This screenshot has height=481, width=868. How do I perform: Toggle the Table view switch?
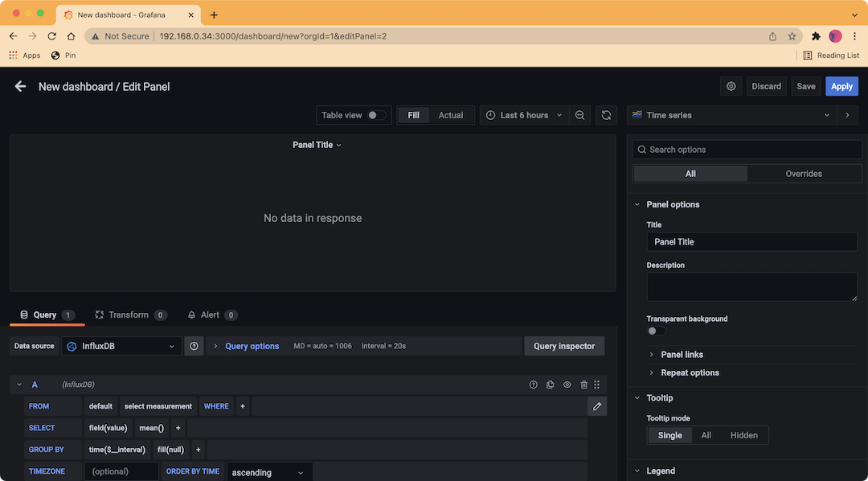[x=377, y=115]
